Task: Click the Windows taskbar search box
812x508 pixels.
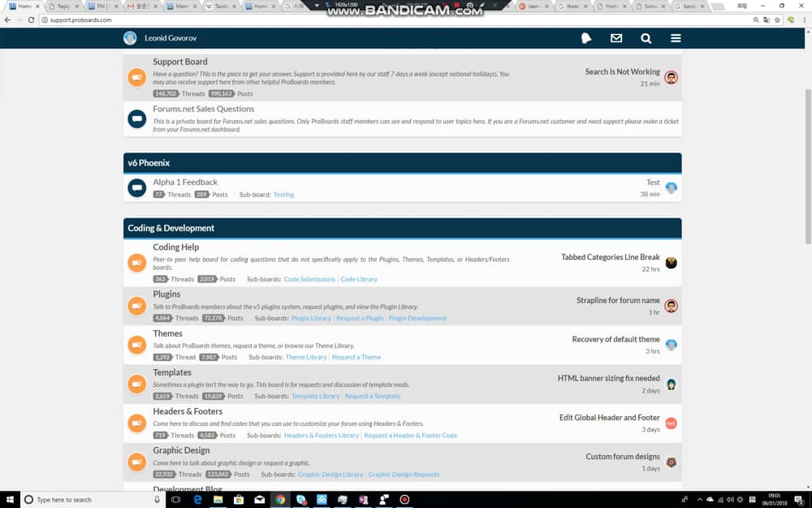Action: click(93, 500)
